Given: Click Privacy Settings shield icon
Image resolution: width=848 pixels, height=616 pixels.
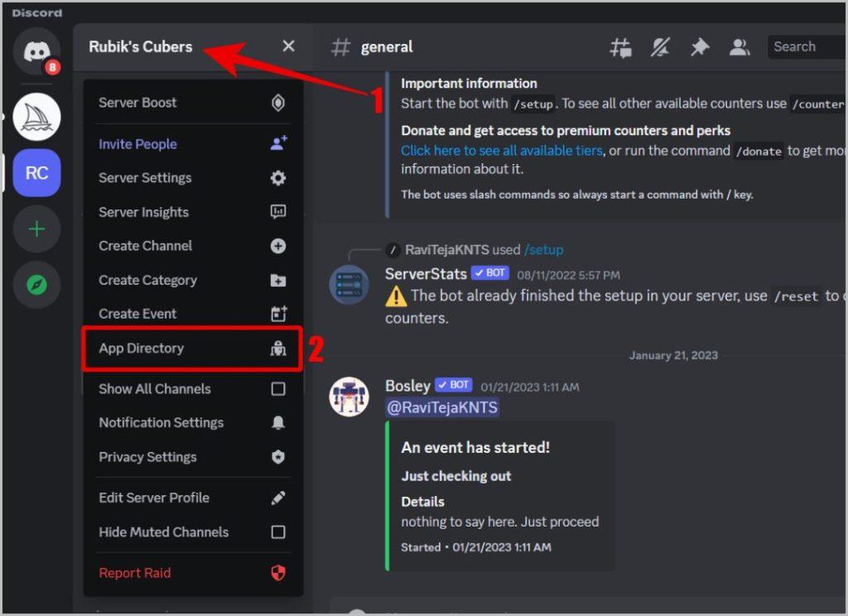Looking at the screenshot, I should click(278, 457).
